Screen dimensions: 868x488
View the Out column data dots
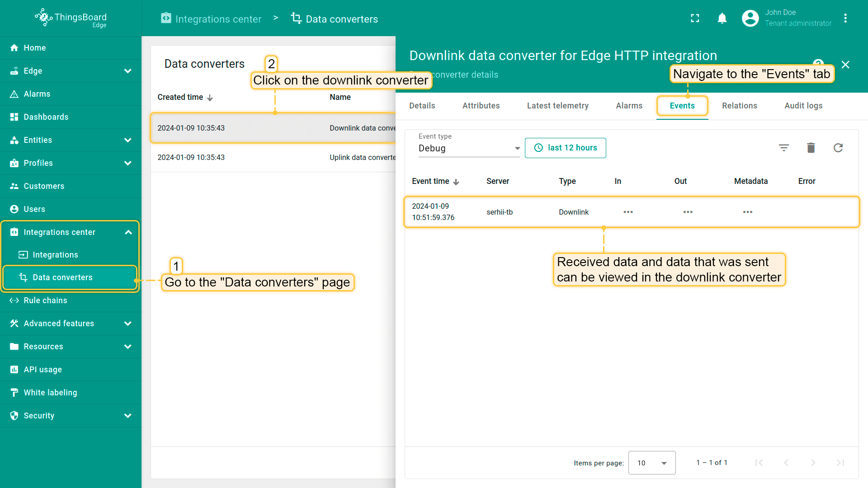pyautogui.click(x=688, y=212)
